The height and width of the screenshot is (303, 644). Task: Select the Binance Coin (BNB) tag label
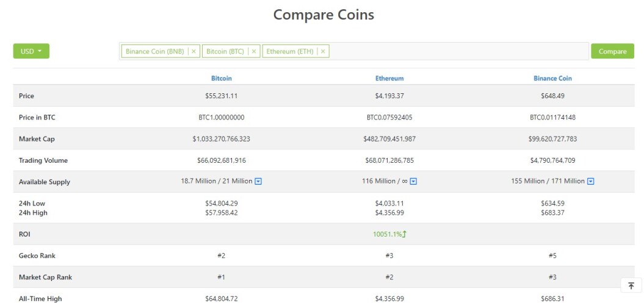(155, 51)
